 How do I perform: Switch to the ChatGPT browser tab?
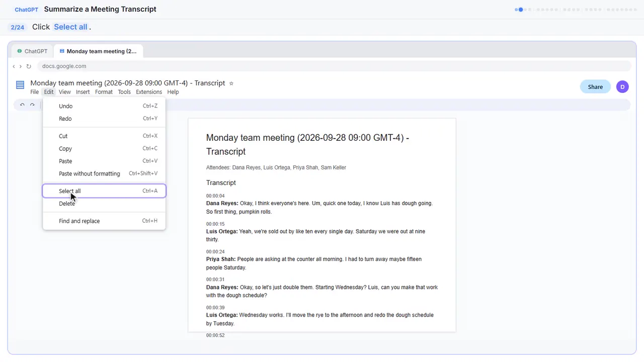coord(33,51)
